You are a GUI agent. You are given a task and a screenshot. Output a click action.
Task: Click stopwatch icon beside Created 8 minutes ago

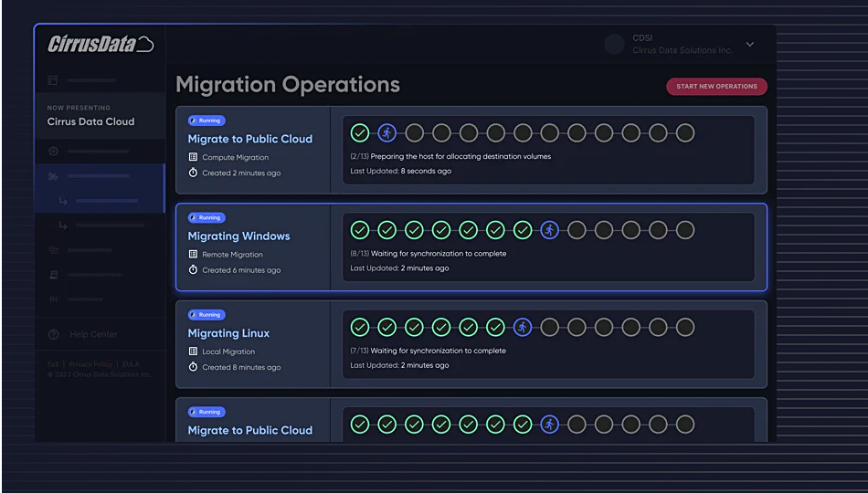pos(193,367)
